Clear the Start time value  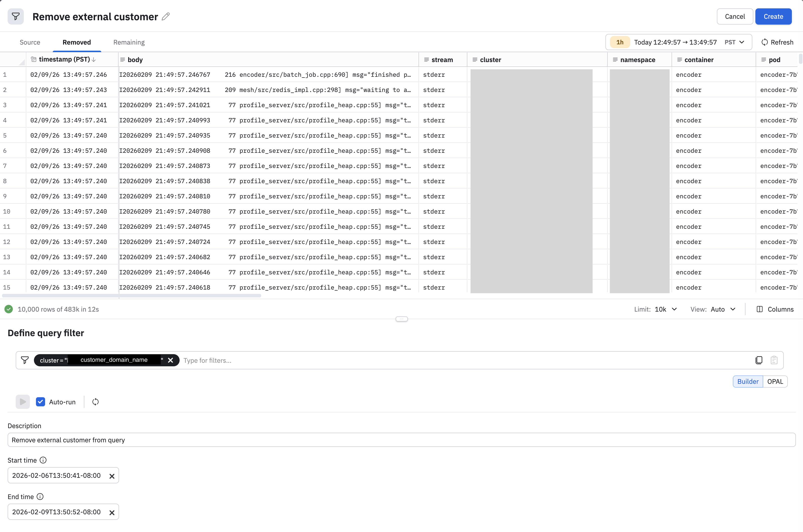click(x=112, y=476)
